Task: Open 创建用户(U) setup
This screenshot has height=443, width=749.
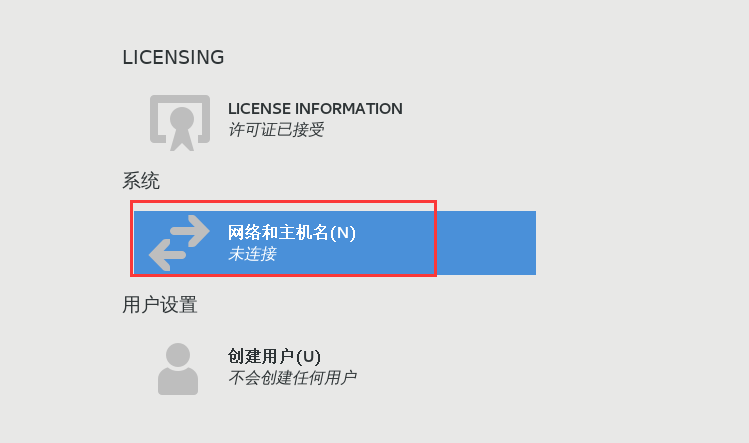Action: [274, 357]
